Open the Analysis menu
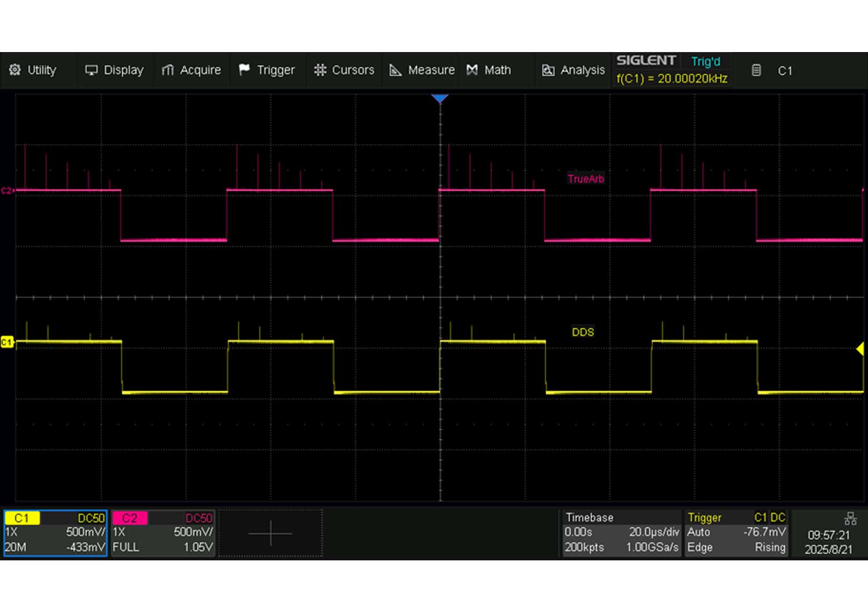Screen dimensions: 868x613 pos(573,70)
